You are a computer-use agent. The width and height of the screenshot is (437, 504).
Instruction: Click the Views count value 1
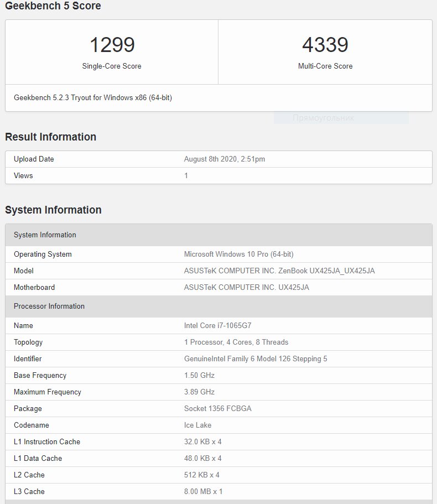click(186, 175)
